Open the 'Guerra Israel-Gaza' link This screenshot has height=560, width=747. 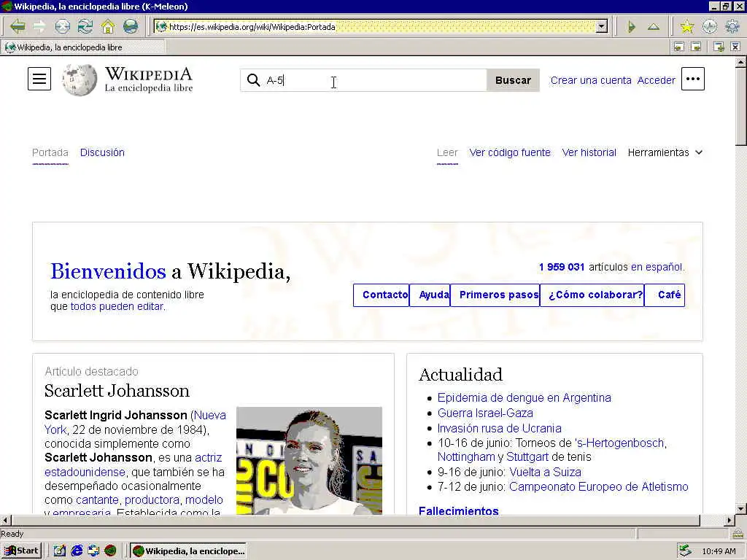click(485, 413)
